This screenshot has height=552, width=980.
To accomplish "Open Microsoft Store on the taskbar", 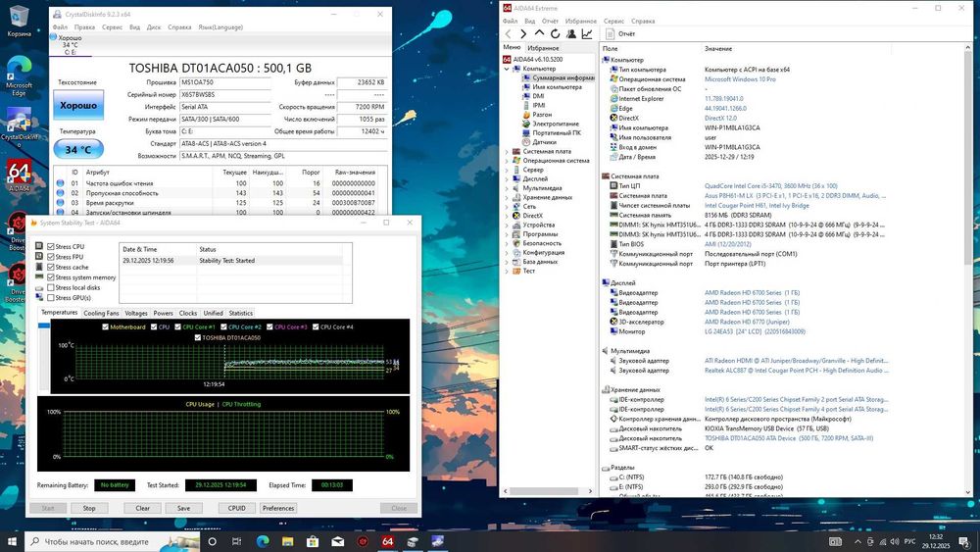I will (x=313, y=541).
